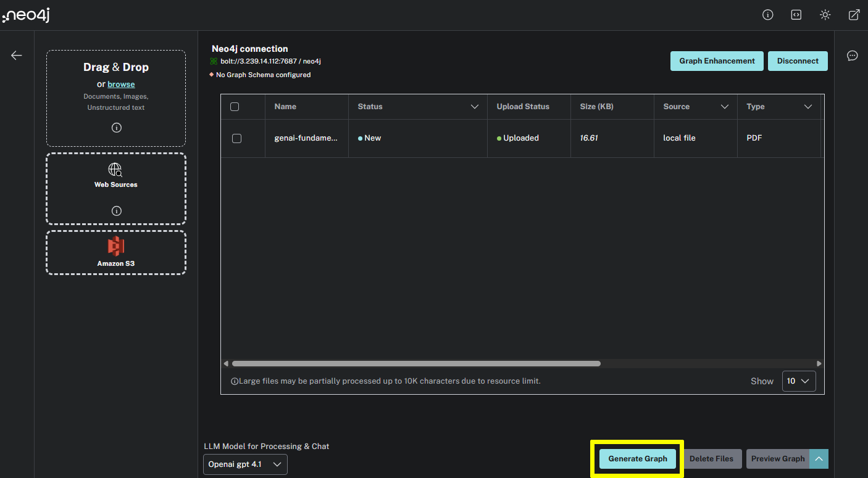
Task: Click the bolt connection URL text
Action: point(270,62)
